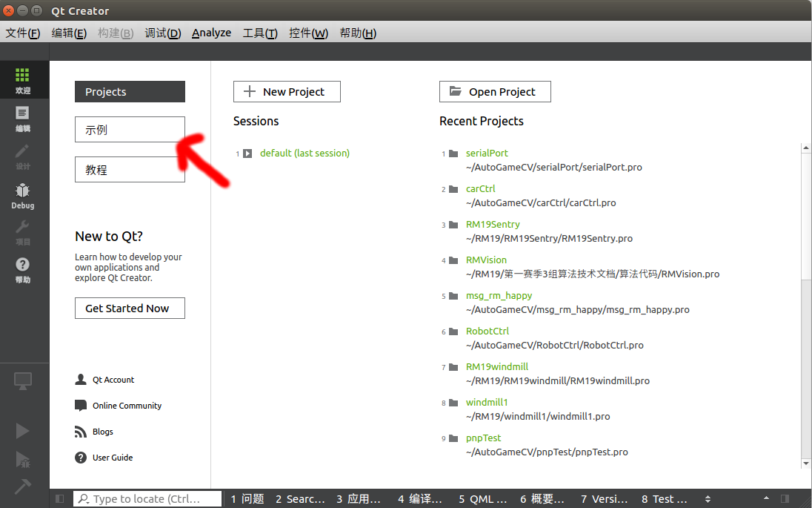Screen dimensions: 812x508
Task: Click the kit selector monitor icon
Action: coord(22,381)
